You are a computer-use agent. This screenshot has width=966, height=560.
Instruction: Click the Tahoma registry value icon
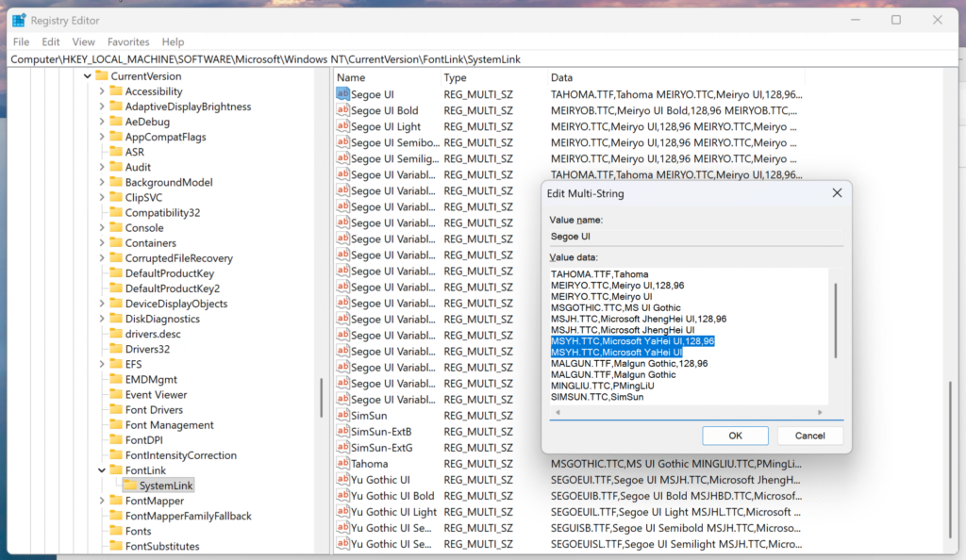click(x=343, y=464)
